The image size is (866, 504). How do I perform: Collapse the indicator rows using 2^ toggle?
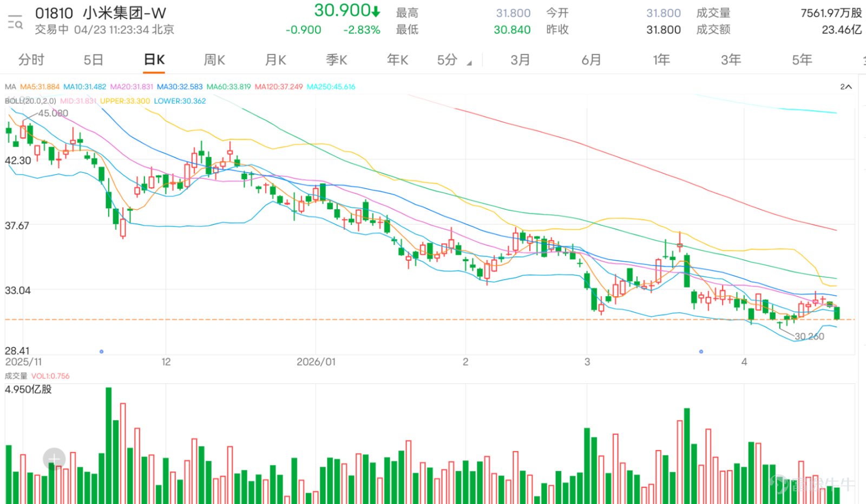click(x=846, y=87)
